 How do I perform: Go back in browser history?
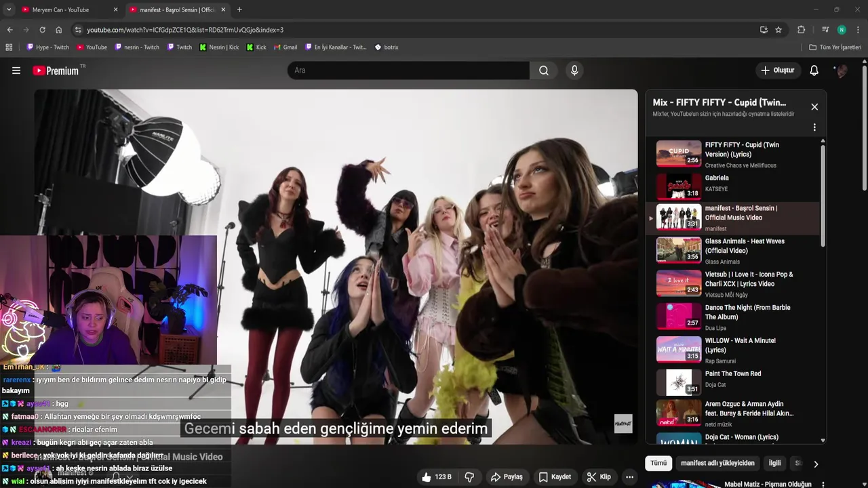coord(9,30)
